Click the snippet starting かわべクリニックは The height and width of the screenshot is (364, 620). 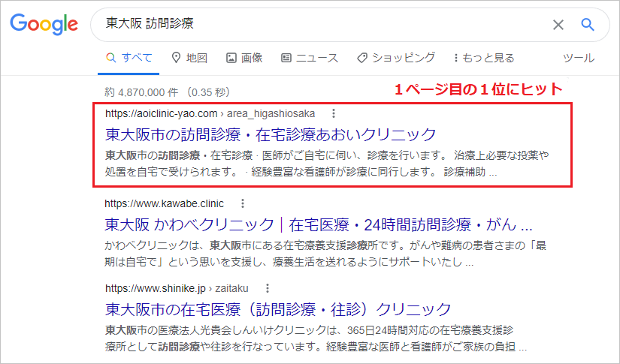(325, 254)
